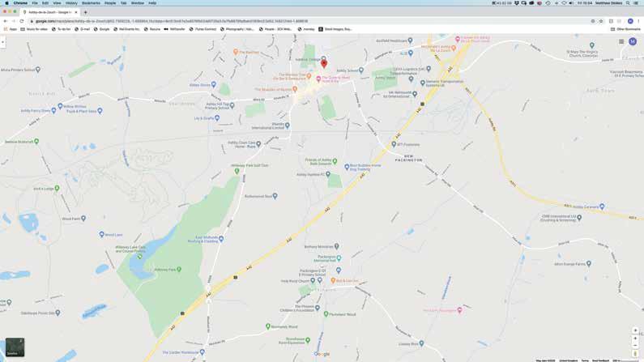Click the Send feedback link at bottom
644x362 pixels.
(600, 360)
